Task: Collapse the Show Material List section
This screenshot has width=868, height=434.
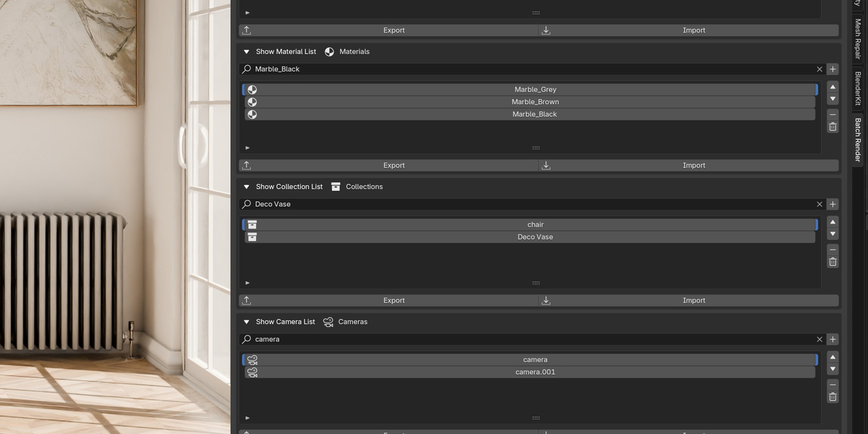Action: tap(247, 52)
